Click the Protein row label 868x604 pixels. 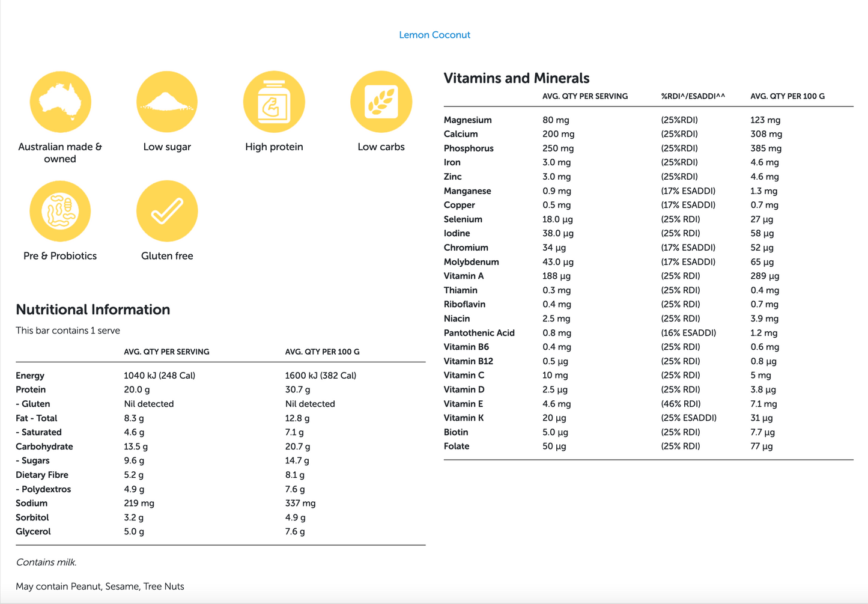[x=31, y=389]
